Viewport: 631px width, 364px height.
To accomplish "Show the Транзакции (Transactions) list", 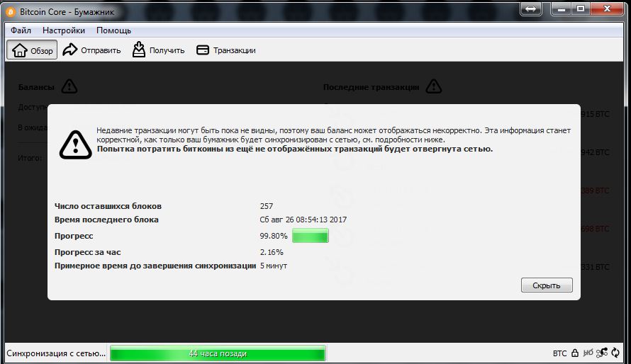I will click(225, 50).
